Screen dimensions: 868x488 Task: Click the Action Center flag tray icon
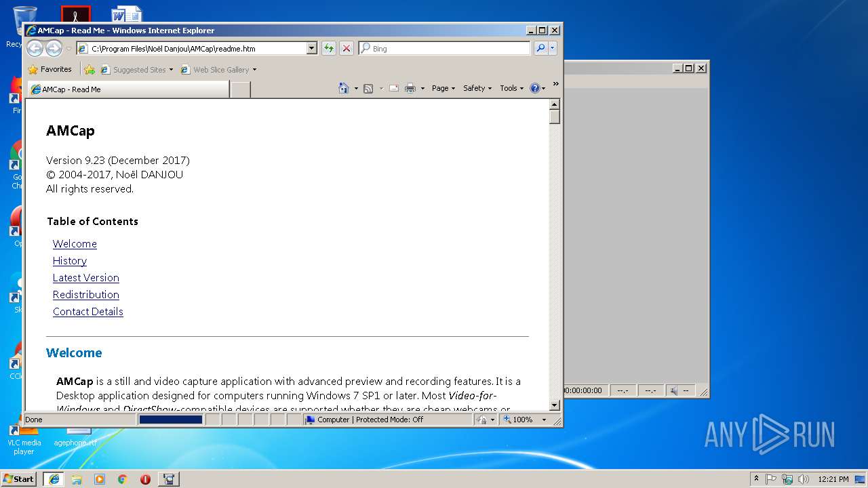(772, 479)
